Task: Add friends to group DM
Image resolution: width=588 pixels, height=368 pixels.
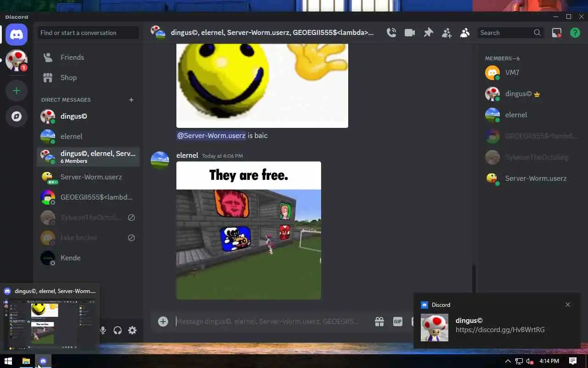Action: (447, 33)
